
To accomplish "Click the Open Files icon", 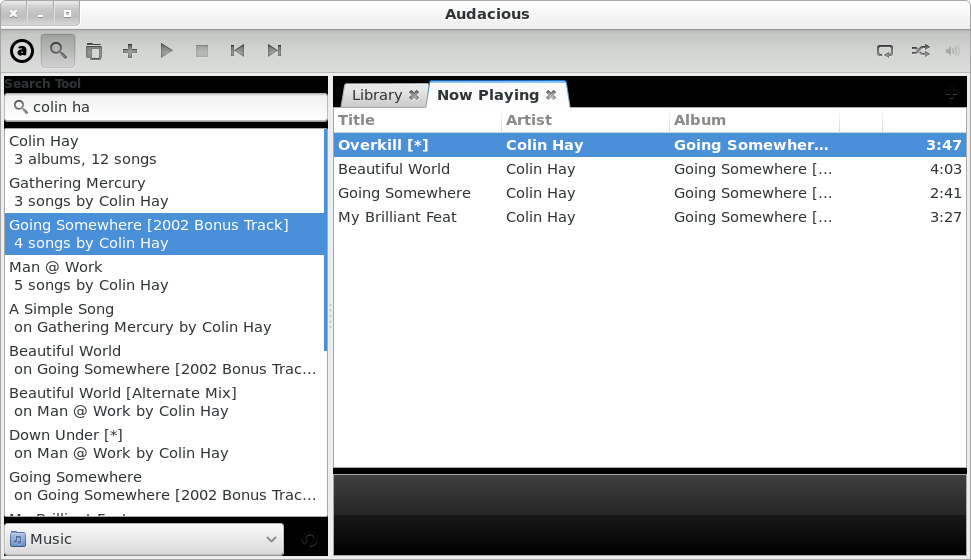I will pos(94,51).
